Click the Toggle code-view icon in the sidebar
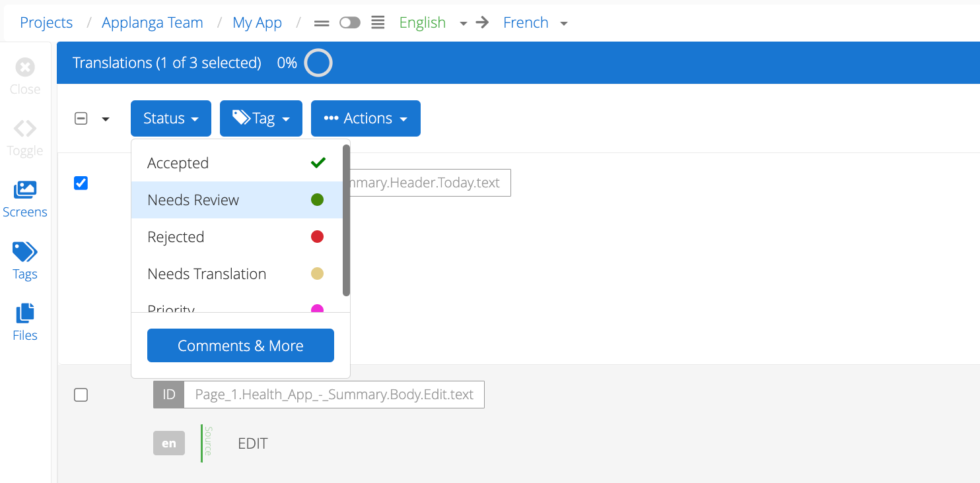The image size is (980, 483). coord(25,128)
